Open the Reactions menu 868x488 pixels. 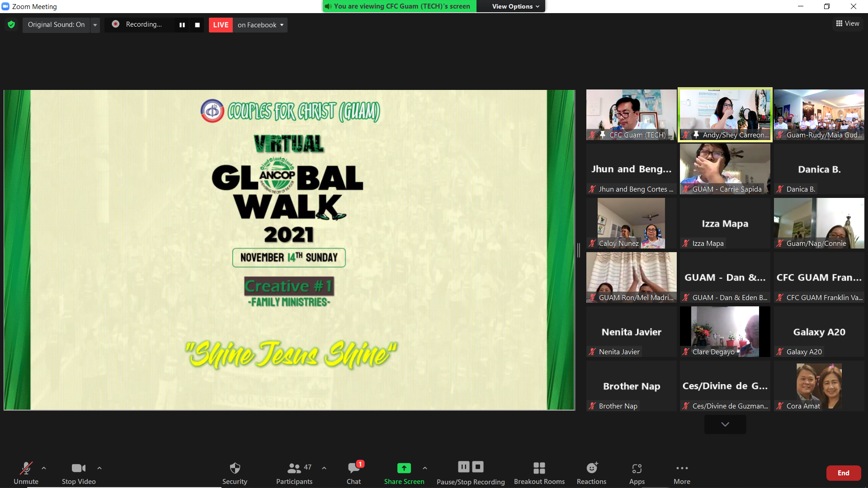click(591, 473)
